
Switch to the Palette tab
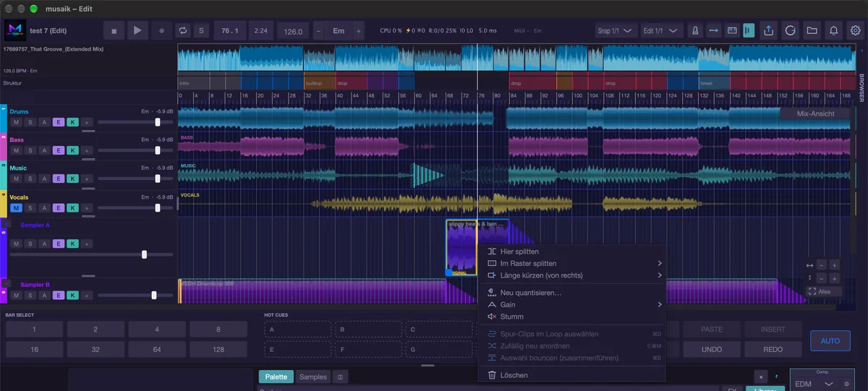click(x=276, y=377)
